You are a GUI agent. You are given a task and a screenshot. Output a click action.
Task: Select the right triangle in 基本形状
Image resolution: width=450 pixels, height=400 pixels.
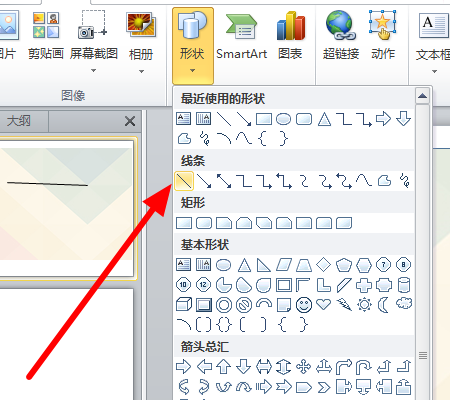[263, 265]
